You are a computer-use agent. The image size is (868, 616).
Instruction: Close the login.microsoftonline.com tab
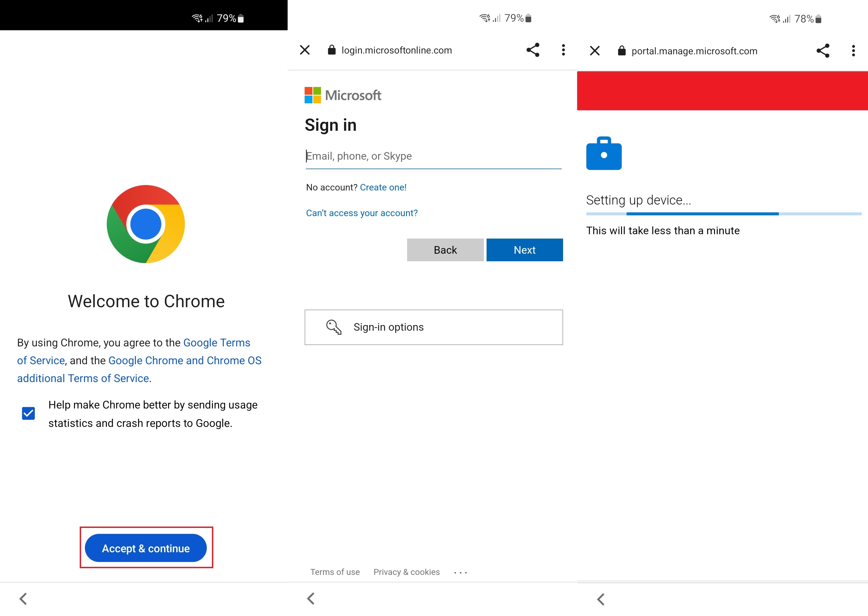[x=304, y=50]
